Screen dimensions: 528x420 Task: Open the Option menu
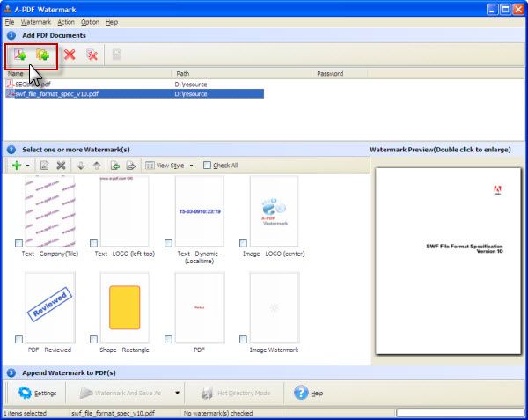pos(90,22)
